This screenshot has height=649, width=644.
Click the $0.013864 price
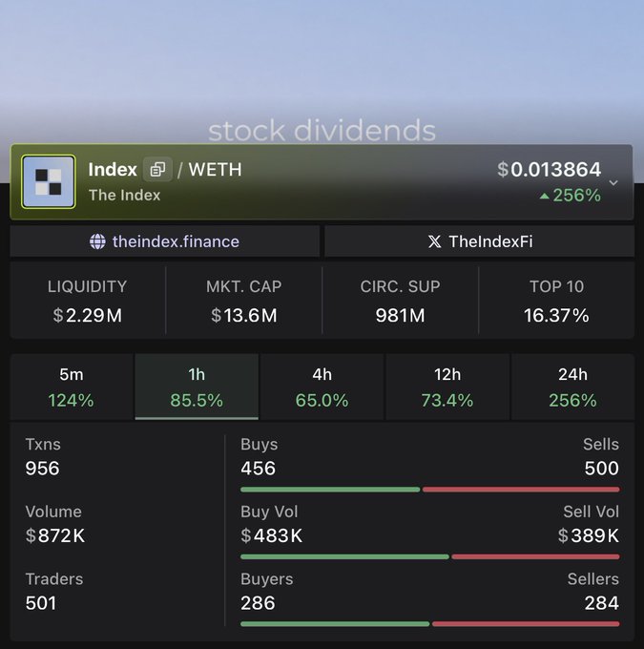[x=549, y=169]
